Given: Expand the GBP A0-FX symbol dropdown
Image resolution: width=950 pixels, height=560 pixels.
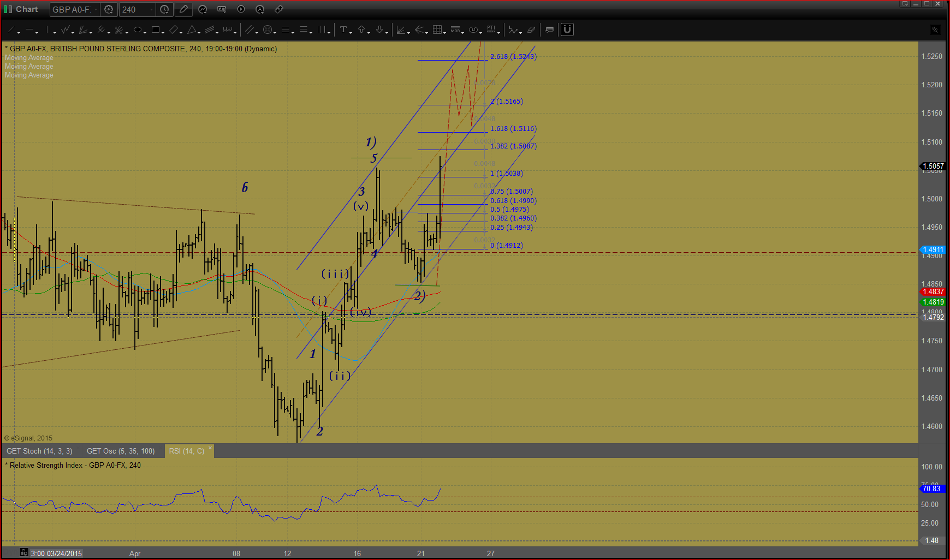Looking at the screenshot, I should 96,9.
